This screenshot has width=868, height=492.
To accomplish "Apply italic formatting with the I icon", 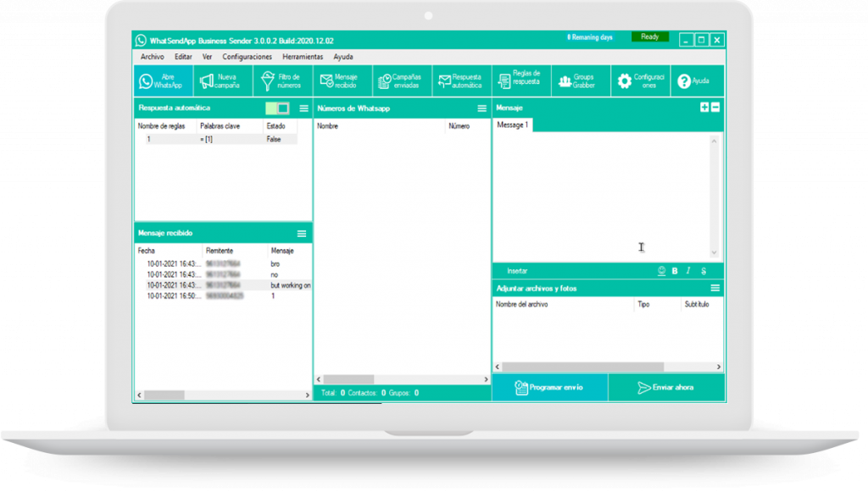I will (688, 271).
